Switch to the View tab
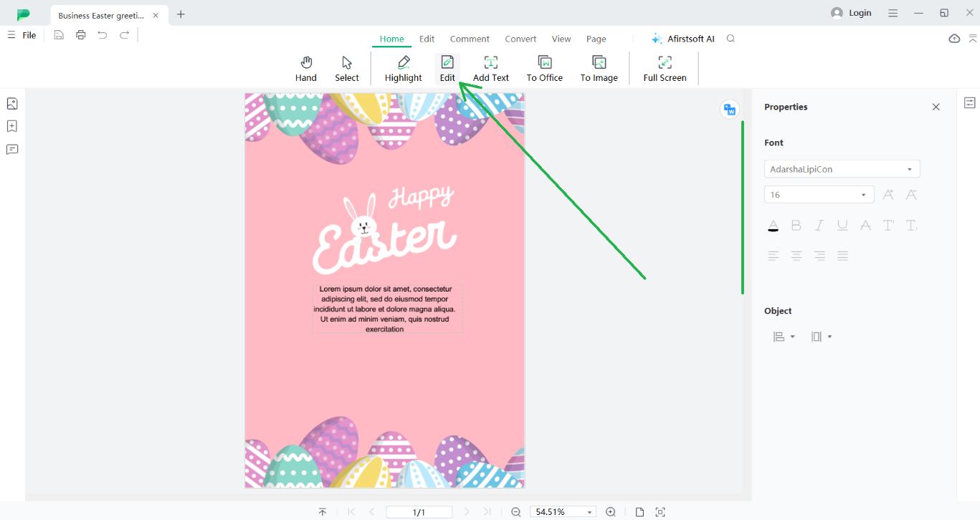Screen dimensions: 980x520 [561, 39]
